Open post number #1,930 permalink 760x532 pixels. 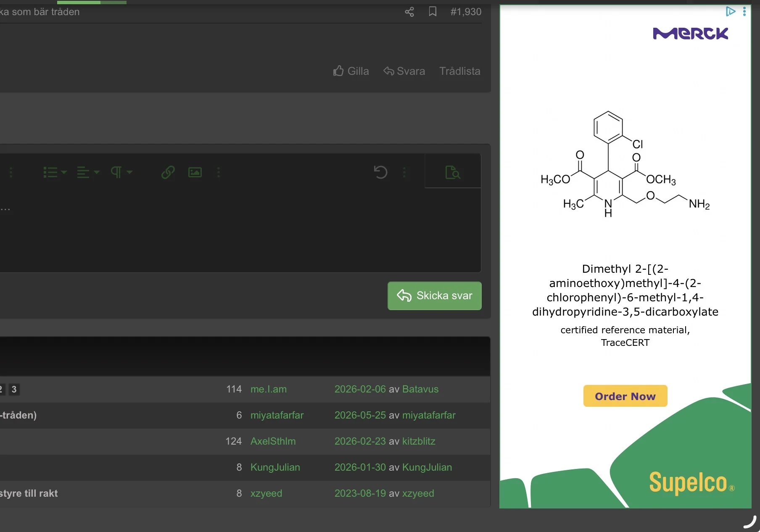pyautogui.click(x=466, y=12)
